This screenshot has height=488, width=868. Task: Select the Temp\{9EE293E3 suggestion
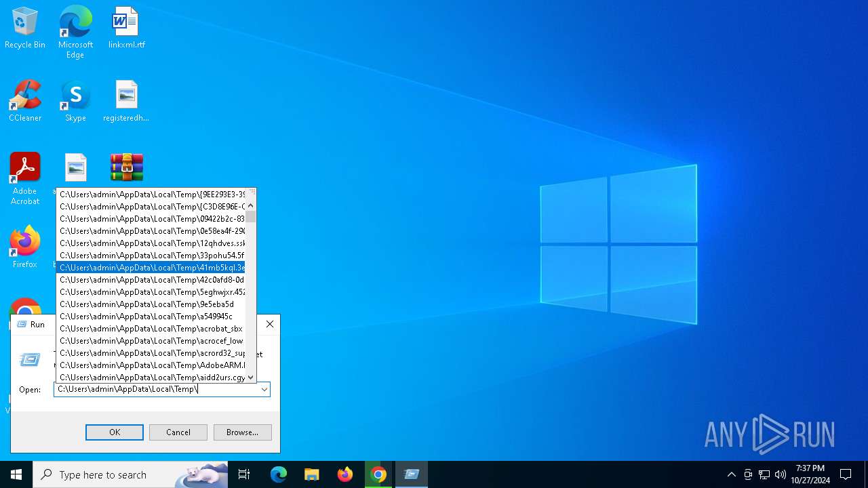click(x=151, y=195)
